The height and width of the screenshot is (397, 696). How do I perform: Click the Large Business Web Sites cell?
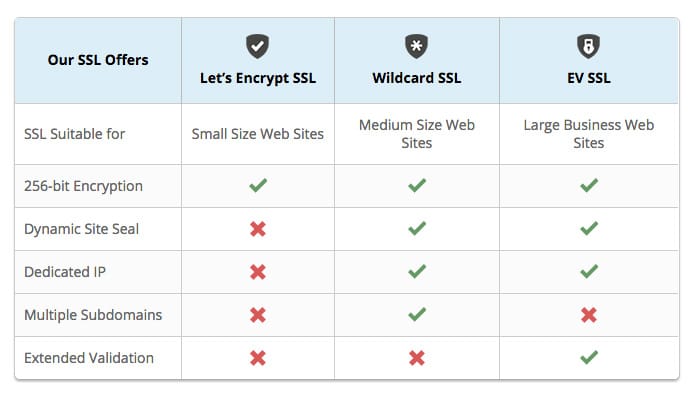589,134
